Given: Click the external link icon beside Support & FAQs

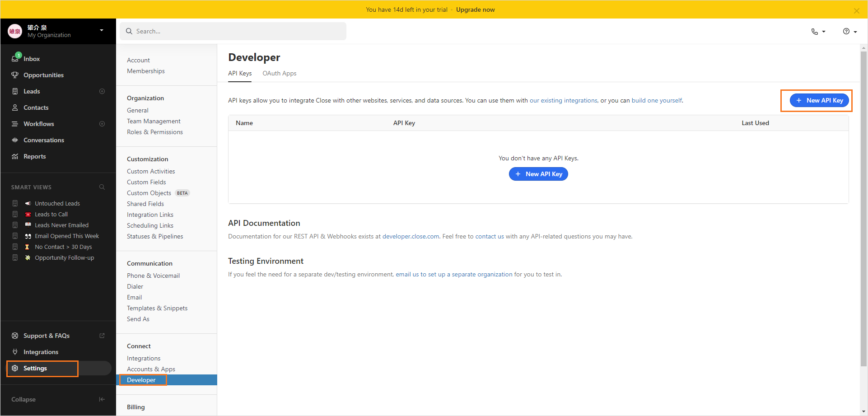Looking at the screenshot, I should coord(102,336).
